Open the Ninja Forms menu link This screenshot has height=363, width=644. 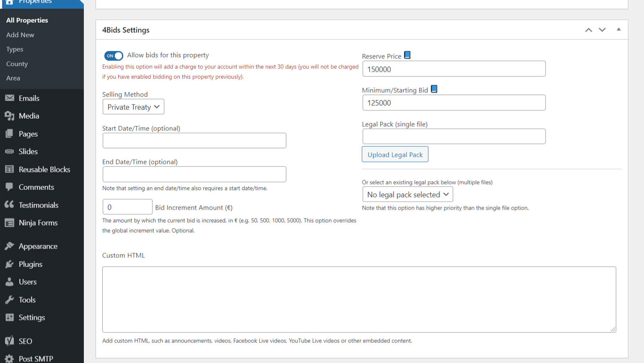[x=38, y=223]
